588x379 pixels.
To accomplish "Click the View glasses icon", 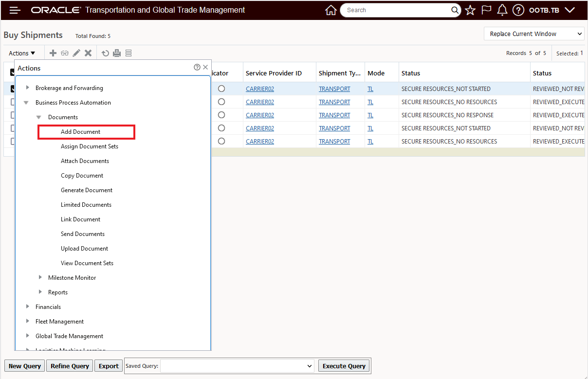I will pos(65,53).
